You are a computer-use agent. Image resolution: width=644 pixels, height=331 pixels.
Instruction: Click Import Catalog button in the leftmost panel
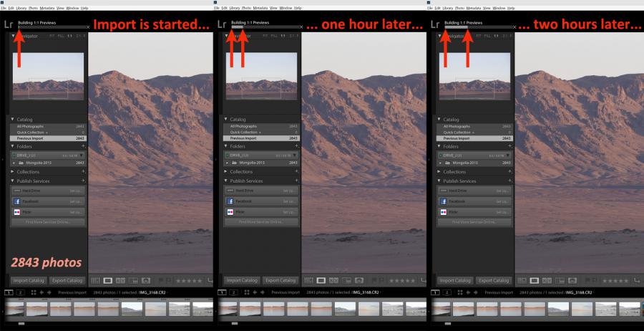[x=29, y=280]
